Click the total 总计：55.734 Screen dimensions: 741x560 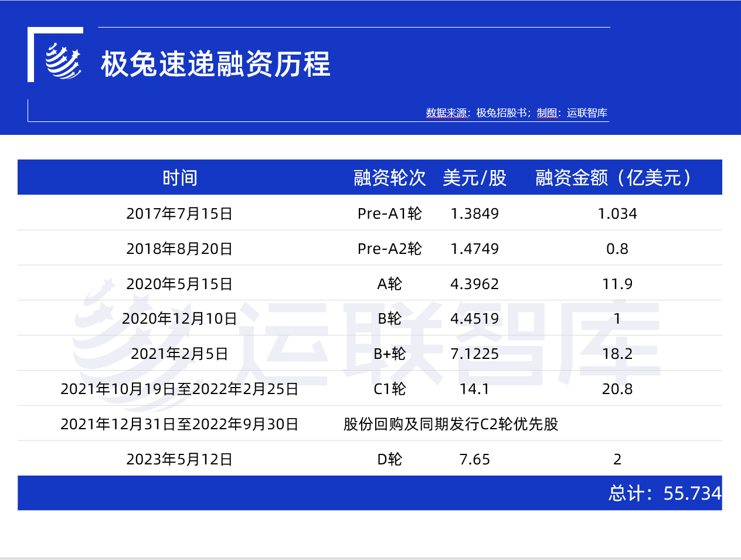665,493
